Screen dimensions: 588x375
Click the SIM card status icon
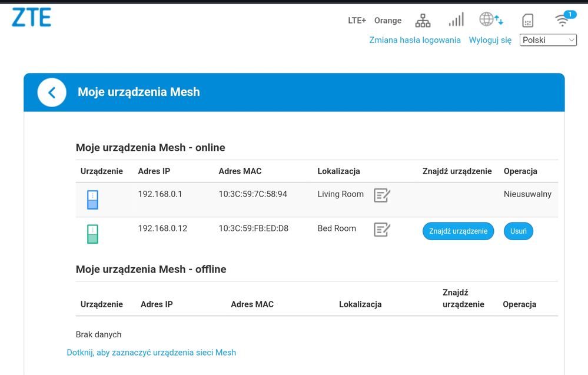click(527, 19)
